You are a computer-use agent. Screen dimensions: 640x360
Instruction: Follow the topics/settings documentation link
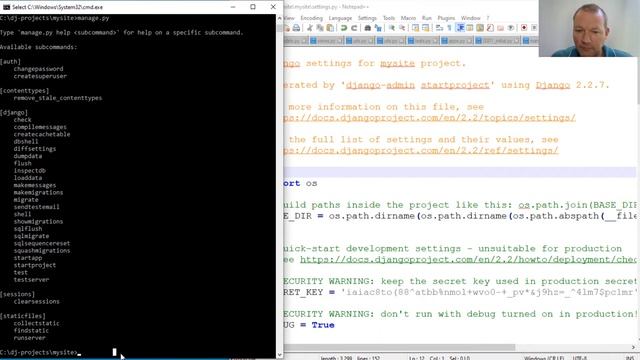[x=429, y=118]
